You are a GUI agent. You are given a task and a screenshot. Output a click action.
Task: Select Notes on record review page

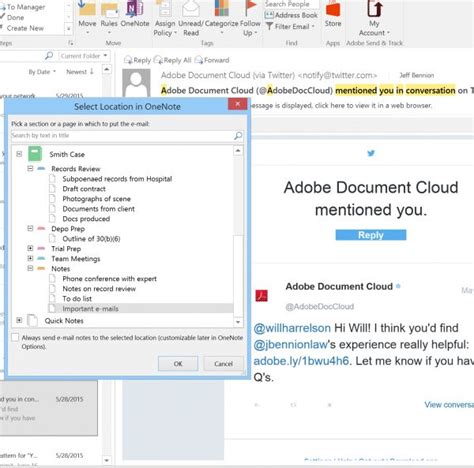99,289
